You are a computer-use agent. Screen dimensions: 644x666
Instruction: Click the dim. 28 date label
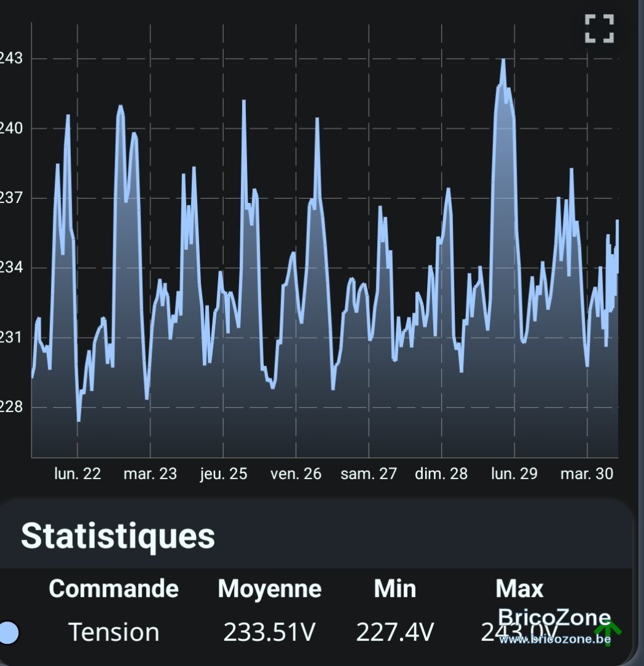(x=441, y=474)
